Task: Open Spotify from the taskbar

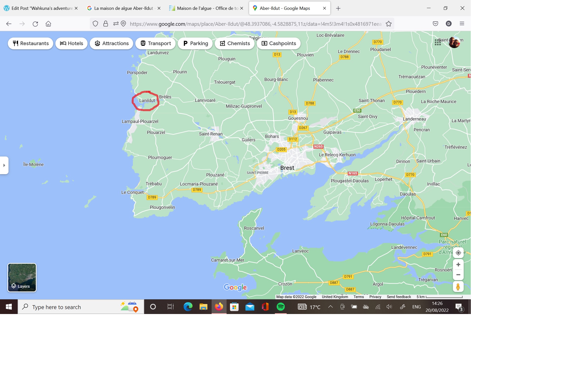Action: click(x=281, y=307)
